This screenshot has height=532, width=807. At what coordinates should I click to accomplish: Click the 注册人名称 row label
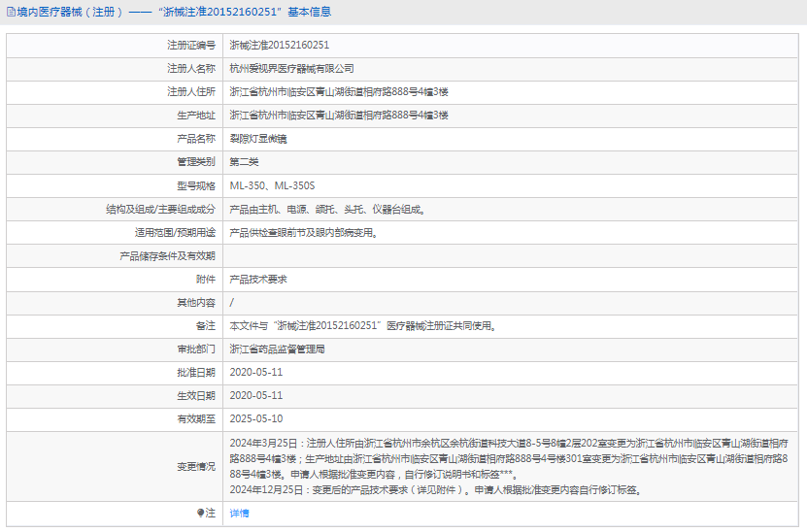[191, 68]
